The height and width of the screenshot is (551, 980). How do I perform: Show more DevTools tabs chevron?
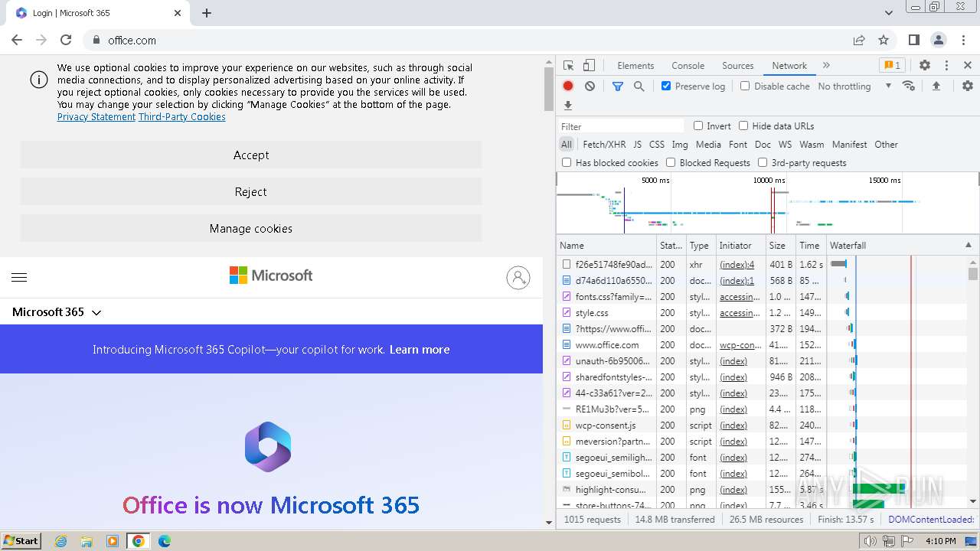(826, 66)
